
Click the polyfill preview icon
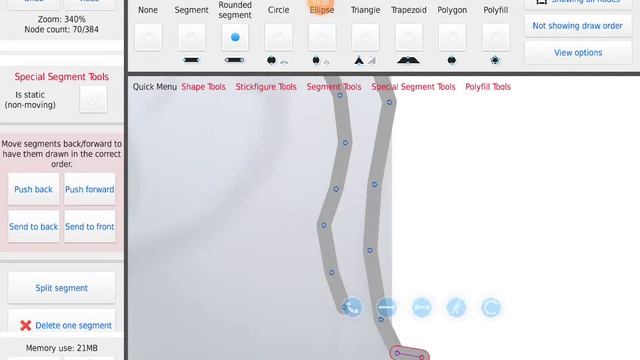point(495,60)
